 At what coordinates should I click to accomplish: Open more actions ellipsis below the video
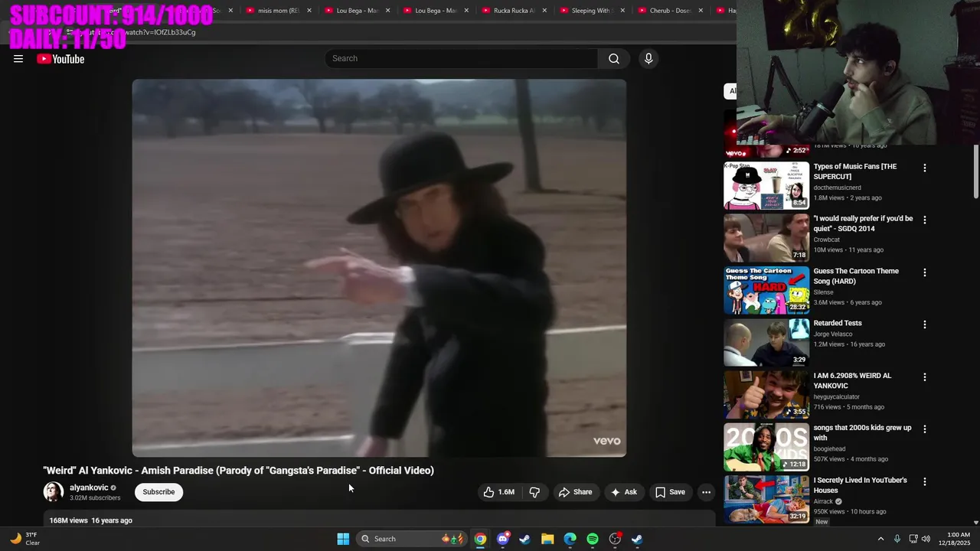[x=706, y=492]
